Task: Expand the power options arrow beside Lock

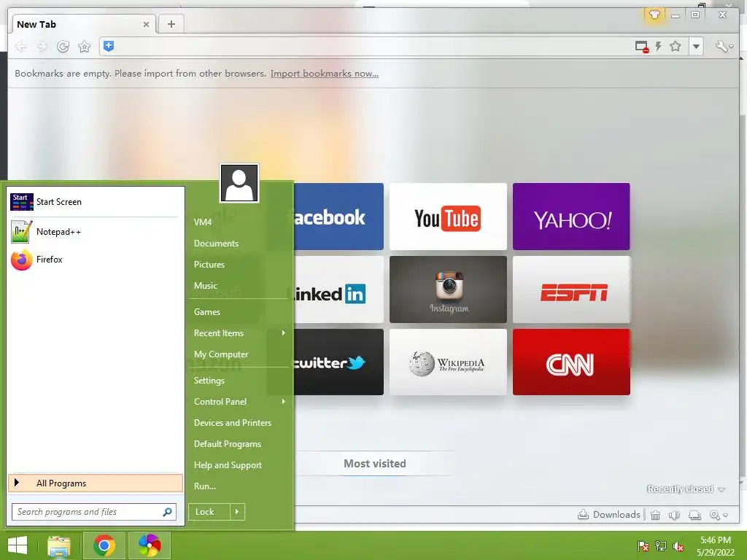Action: tap(237, 512)
